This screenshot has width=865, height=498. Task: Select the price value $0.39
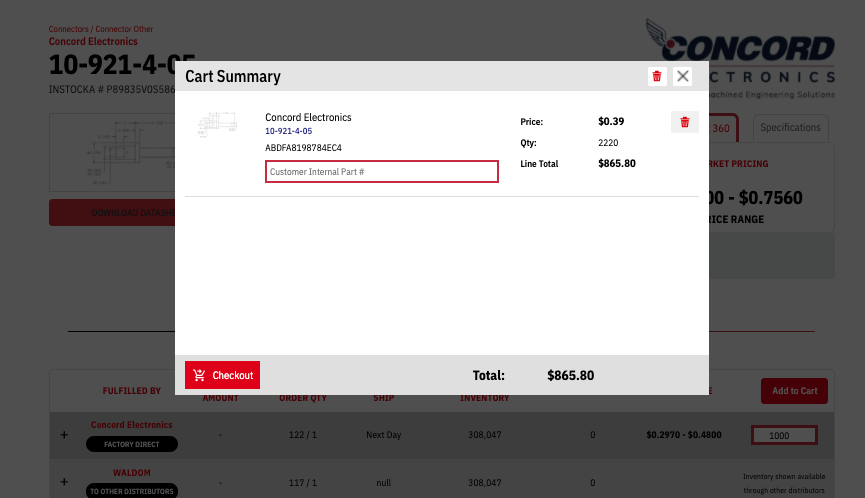click(611, 121)
